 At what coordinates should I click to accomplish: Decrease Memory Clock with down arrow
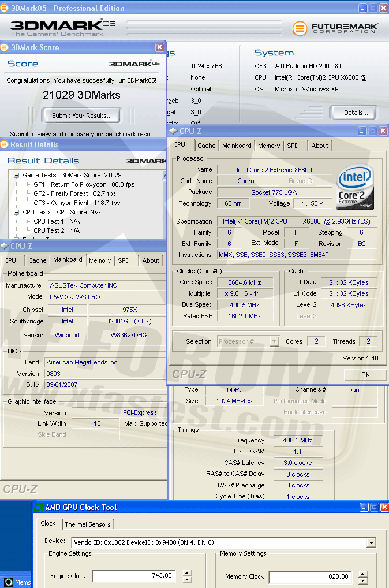tap(363, 580)
